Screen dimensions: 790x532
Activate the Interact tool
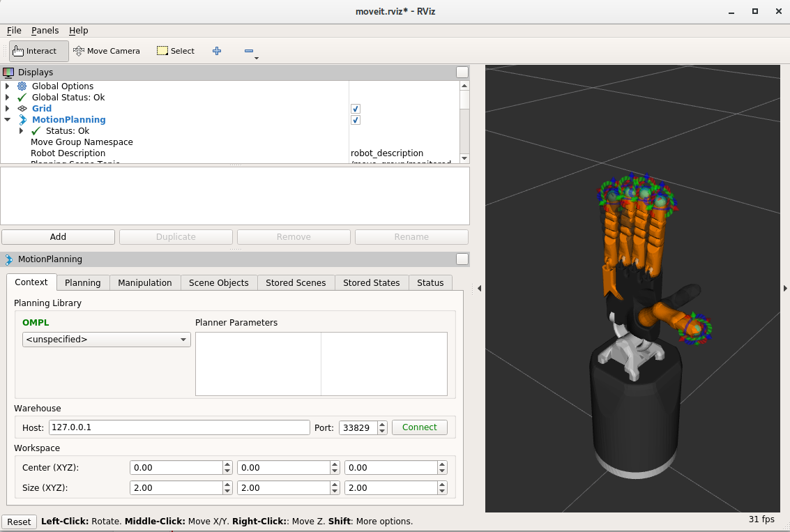click(39, 51)
